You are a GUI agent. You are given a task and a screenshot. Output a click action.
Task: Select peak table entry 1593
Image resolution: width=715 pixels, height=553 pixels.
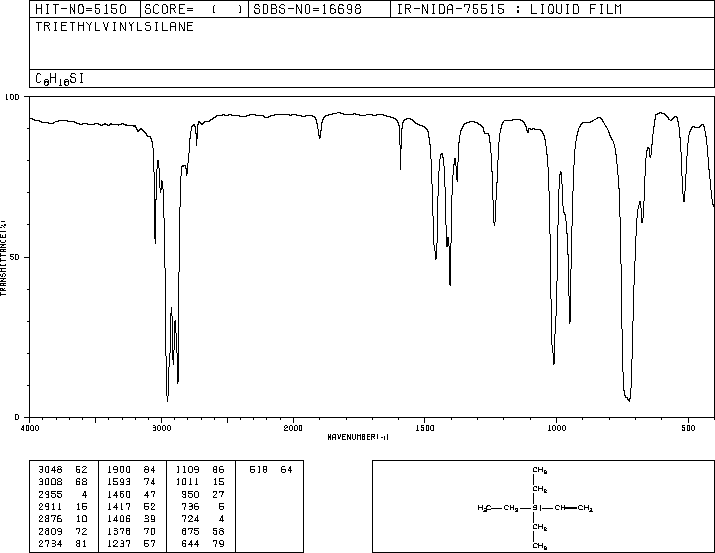point(119,482)
